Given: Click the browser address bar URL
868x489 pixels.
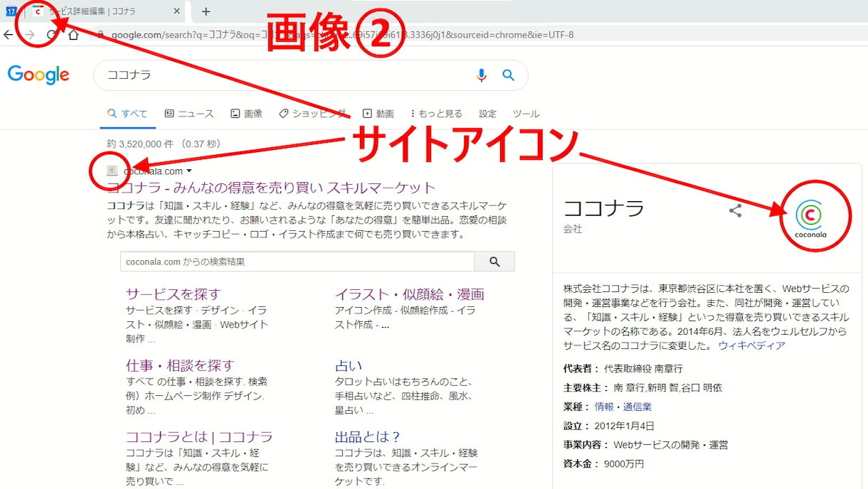Looking at the screenshot, I should 342,34.
